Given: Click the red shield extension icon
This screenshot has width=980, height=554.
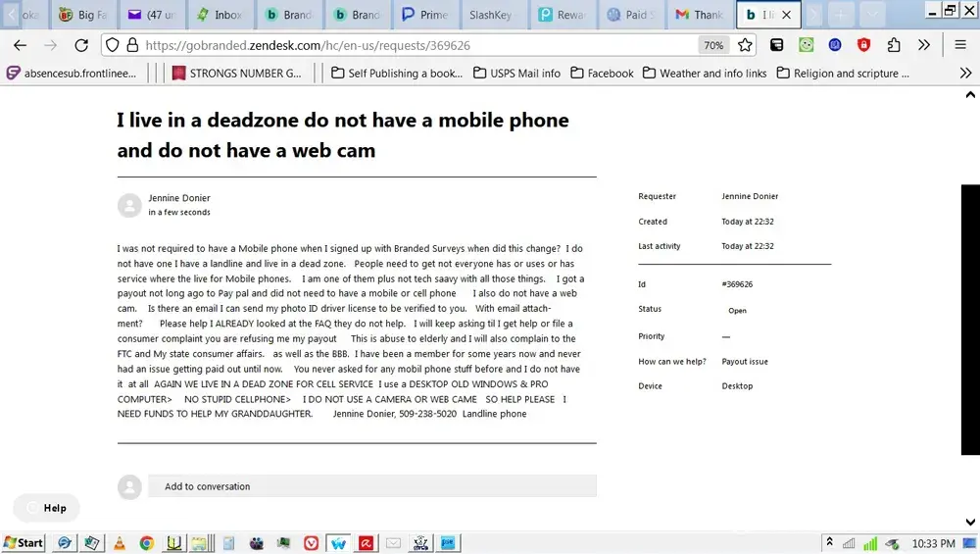Looking at the screenshot, I should [x=863, y=45].
